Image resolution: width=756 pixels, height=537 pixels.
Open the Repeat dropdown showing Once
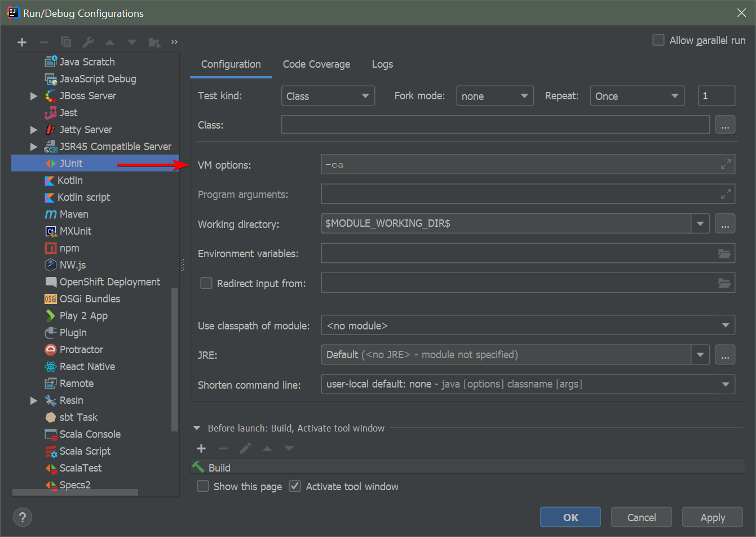tap(637, 96)
